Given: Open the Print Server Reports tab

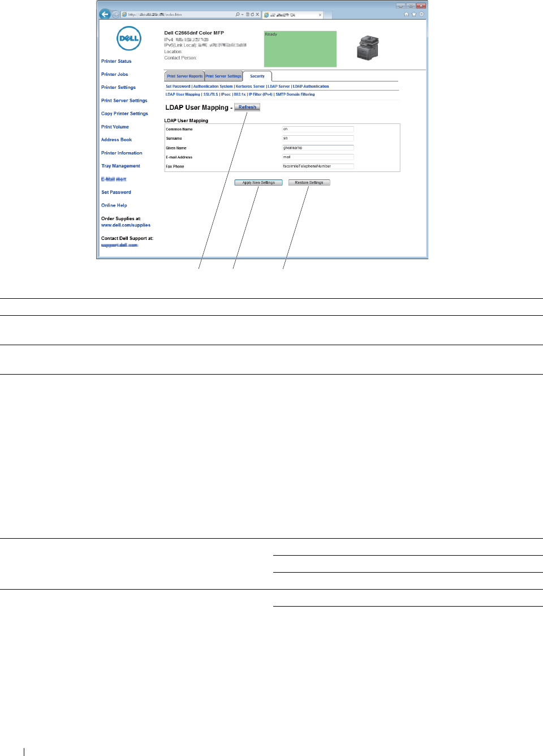Looking at the screenshot, I should pos(184,76).
